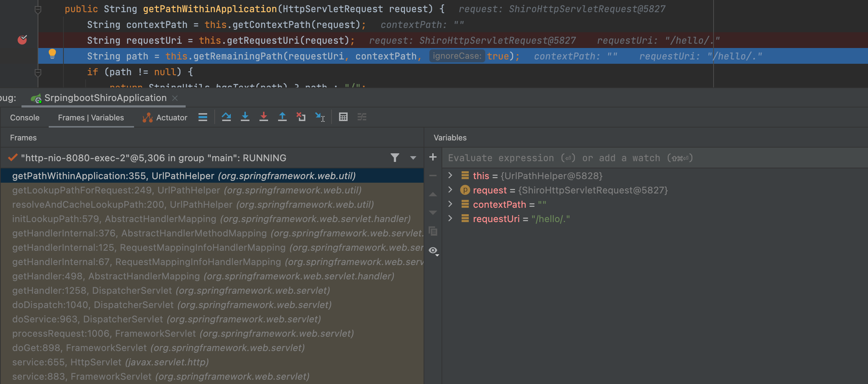Click the Step Into debugger icon
This screenshot has width=868, height=384.
click(x=245, y=117)
